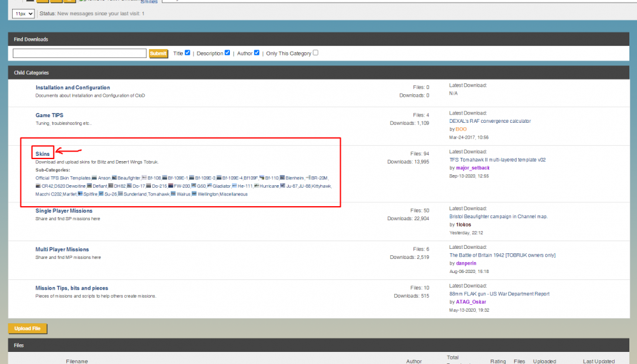The image size is (637, 364).
Task: Open the Macchi C202 subcategory link
Action: 48,194
